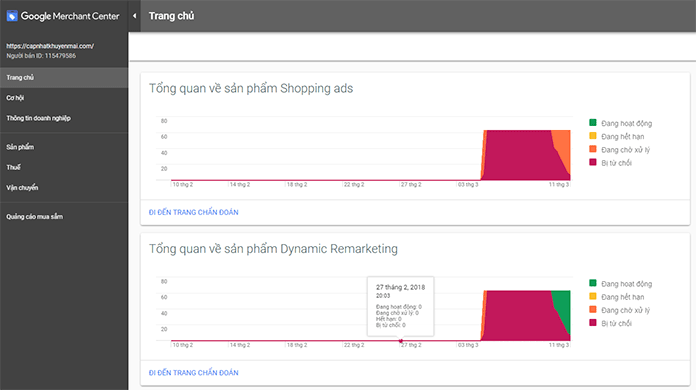This screenshot has width=696, height=390.
Task: Click the 11 thg 3 axis label in Shopping ads chart
Action: [x=558, y=185]
